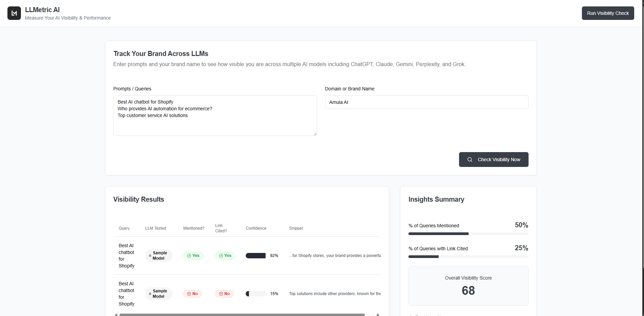Click the LLMetric AI logo icon

(14, 13)
